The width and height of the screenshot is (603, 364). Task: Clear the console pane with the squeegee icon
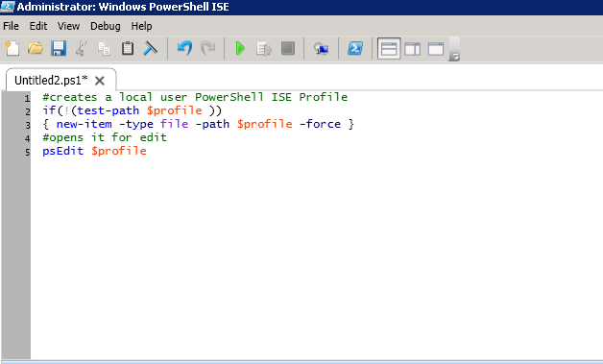coord(151,48)
